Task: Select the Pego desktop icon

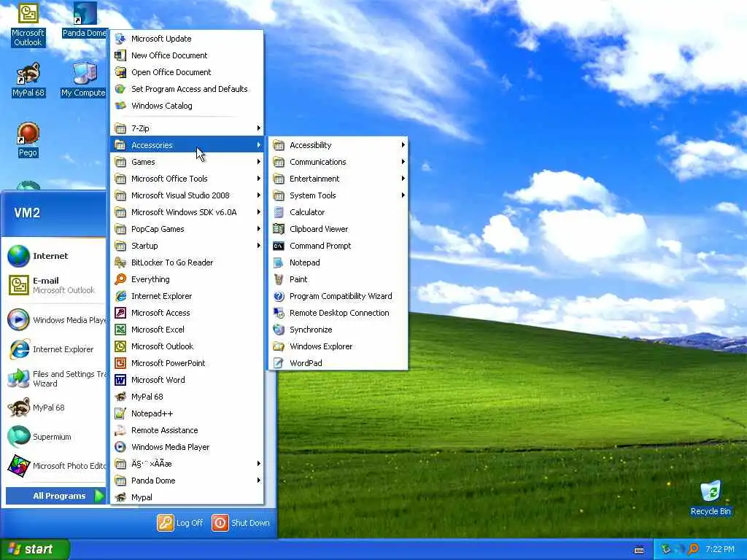Action: pyautogui.click(x=28, y=140)
